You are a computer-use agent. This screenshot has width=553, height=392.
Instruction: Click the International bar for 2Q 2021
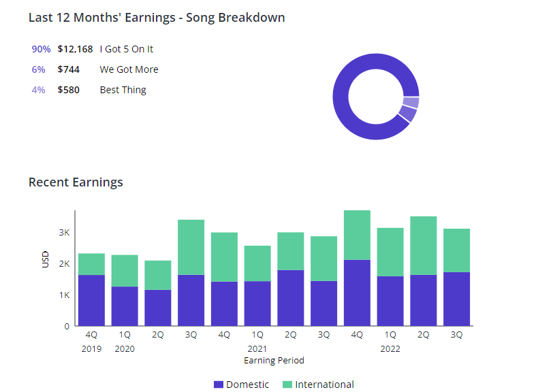click(x=291, y=251)
